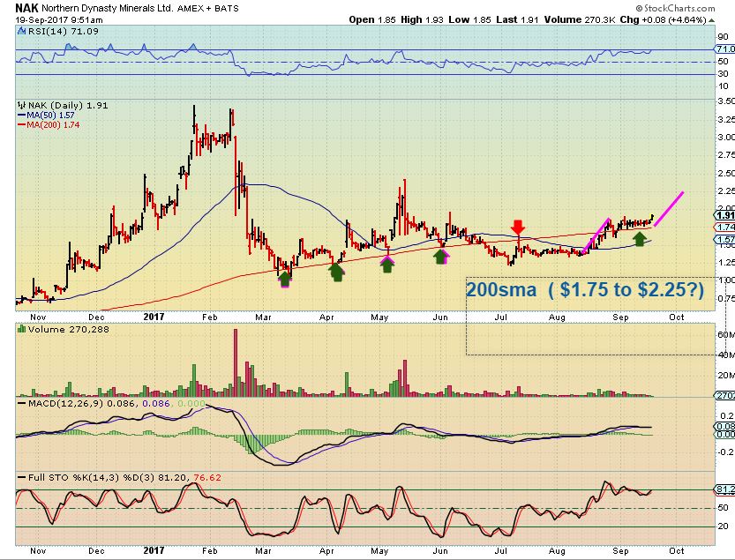This screenshot has height=560, width=735.
Task: Select the Northern Dynasty Minerals Ltd. company name
Action: (x=108, y=8)
